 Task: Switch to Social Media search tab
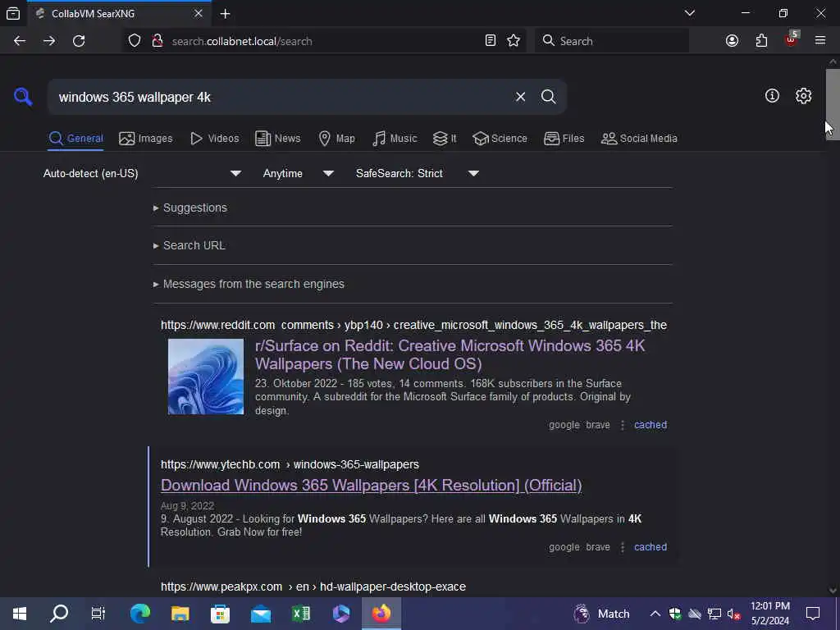pyautogui.click(x=639, y=138)
